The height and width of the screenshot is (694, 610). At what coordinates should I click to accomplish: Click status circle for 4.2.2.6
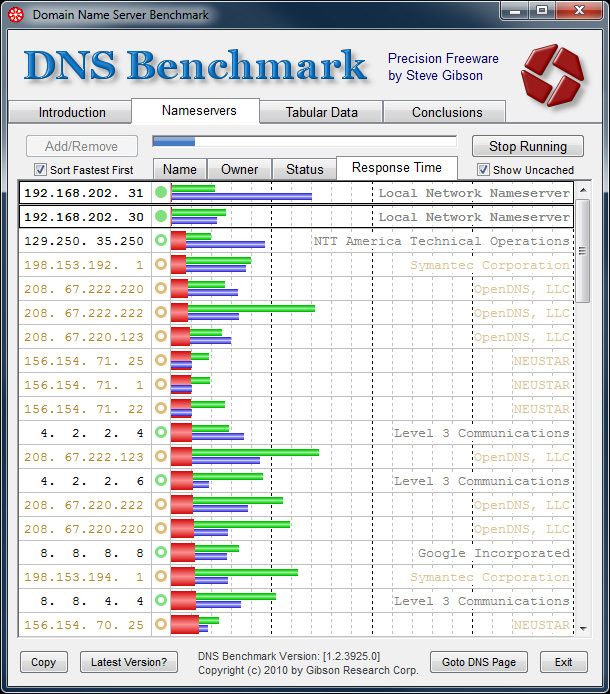point(161,480)
